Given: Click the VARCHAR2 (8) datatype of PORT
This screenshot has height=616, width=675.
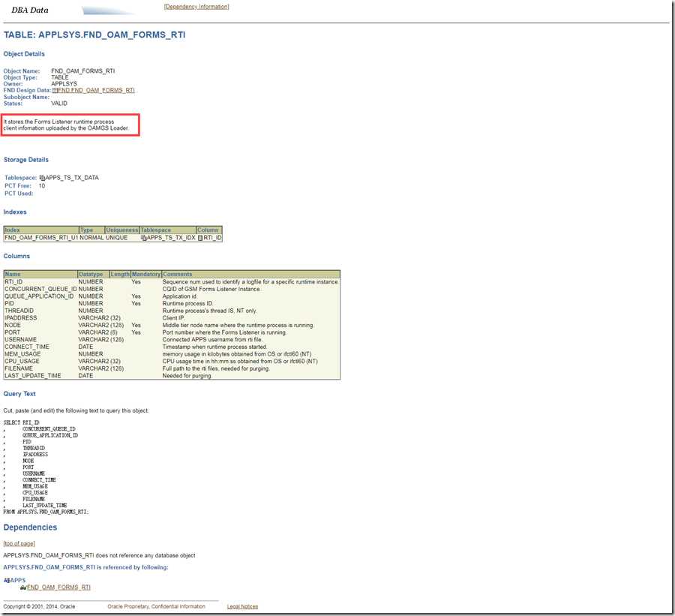Looking at the screenshot, I should pyautogui.click(x=97, y=332).
